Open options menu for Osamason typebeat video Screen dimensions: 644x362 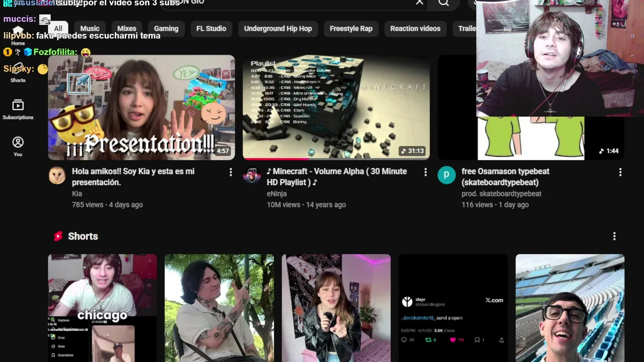(620, 172)
